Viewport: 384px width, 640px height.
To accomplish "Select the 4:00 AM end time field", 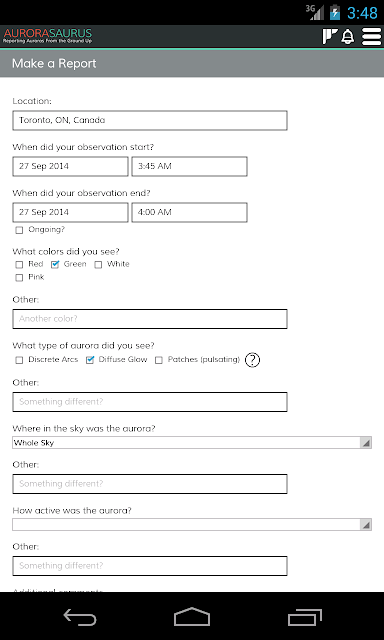I will [189, 212].
